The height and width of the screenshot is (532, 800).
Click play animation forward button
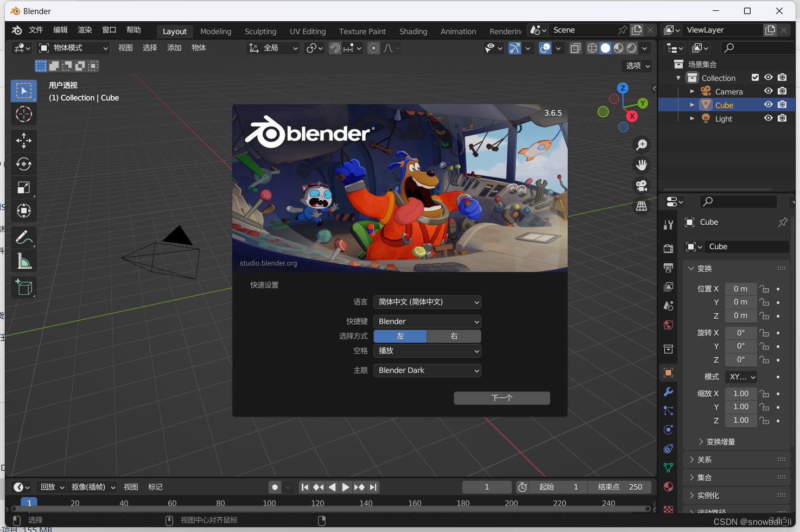(346, 487)
